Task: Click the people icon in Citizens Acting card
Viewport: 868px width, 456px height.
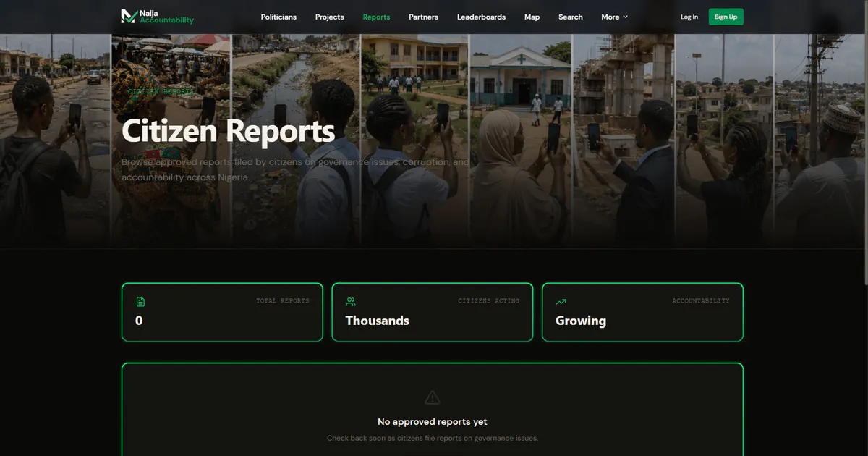Action: [x=351, y=302]
